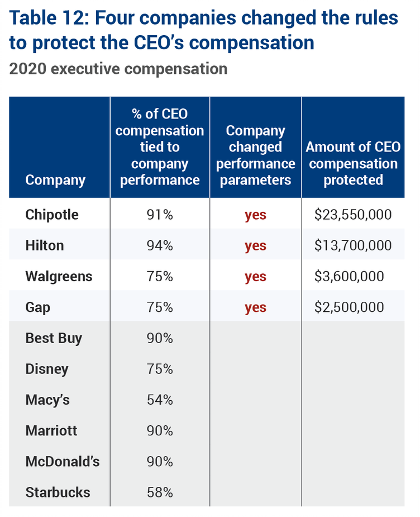Select the $13,700,000 amount for Hilton
Screen dimensions: 420x517
pos(353,245)
